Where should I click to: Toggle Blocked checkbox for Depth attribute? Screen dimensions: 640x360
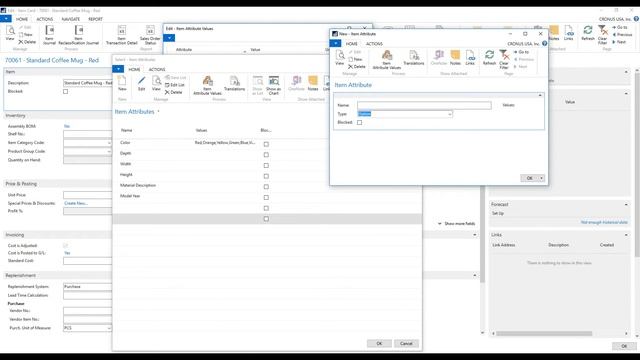(266, 155)
